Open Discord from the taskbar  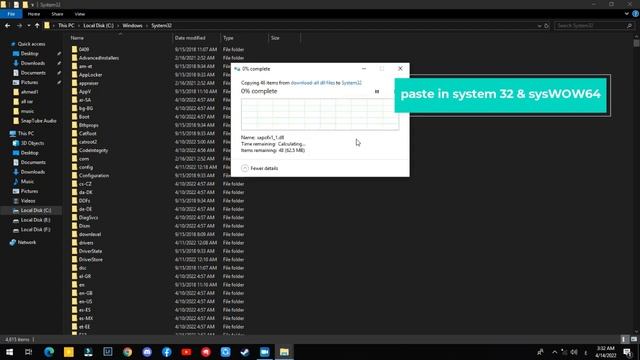pos(147,352)
